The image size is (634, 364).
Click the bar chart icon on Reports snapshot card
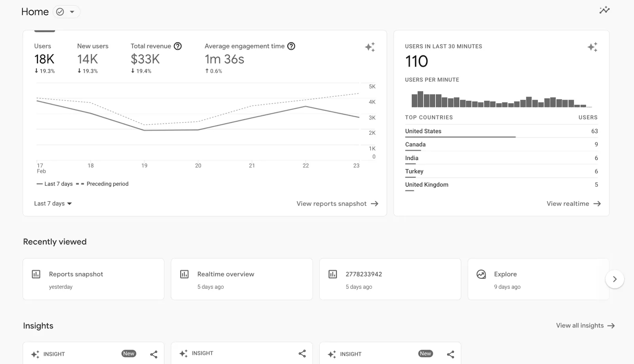point(36,274)
